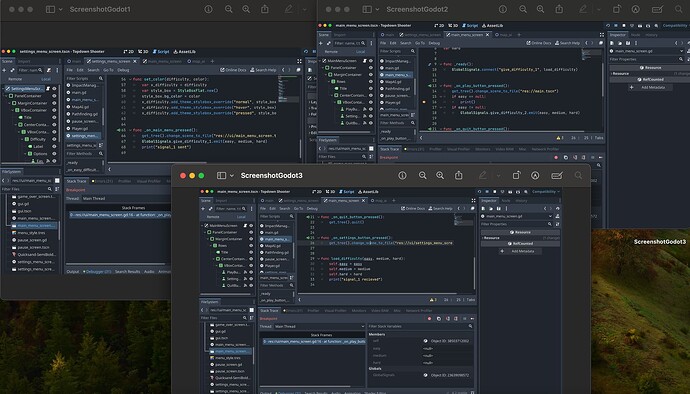This screenshot has width=690, height=394.
Task: Zoom out using ScreenshotGodot1 window toolbar
Action: (228, 9)
